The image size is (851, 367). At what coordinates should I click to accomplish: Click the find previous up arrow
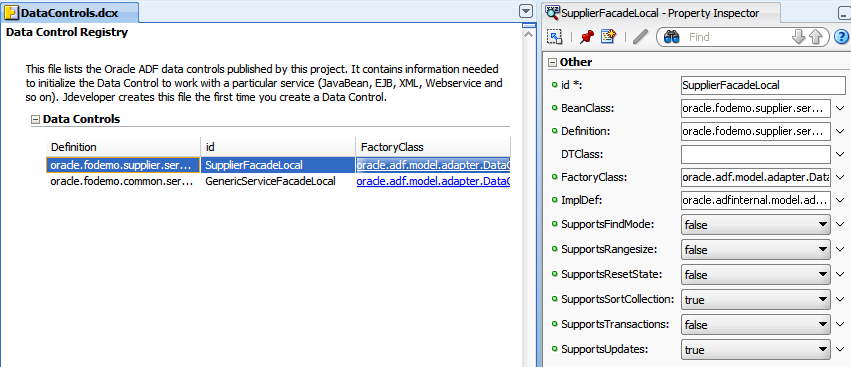815,37
